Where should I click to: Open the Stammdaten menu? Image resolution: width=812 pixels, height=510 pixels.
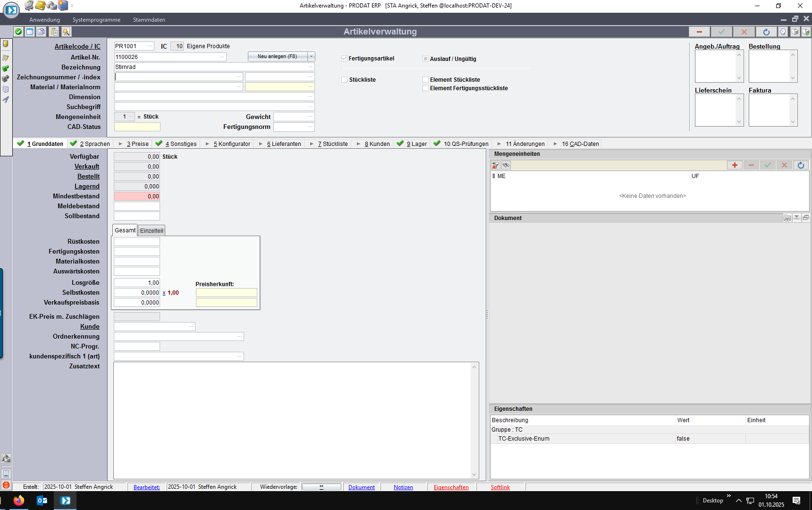[x=149, y=20]
